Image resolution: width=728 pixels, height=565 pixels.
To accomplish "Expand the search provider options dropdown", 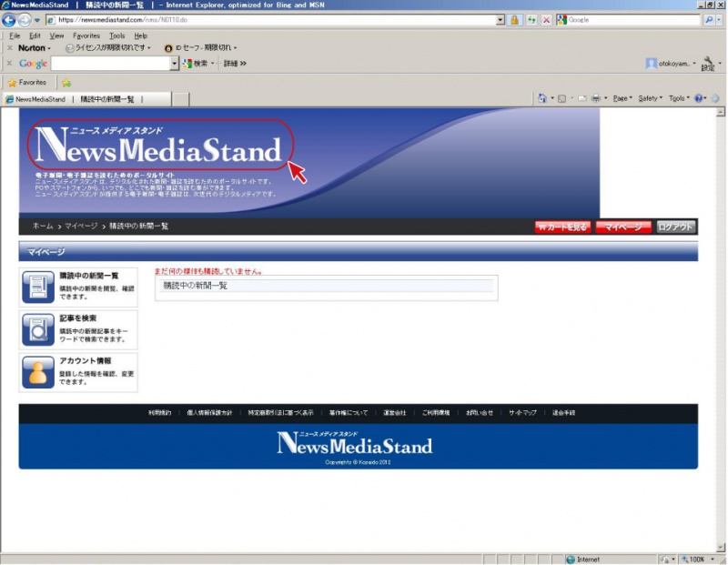I will tap(719, 20).
